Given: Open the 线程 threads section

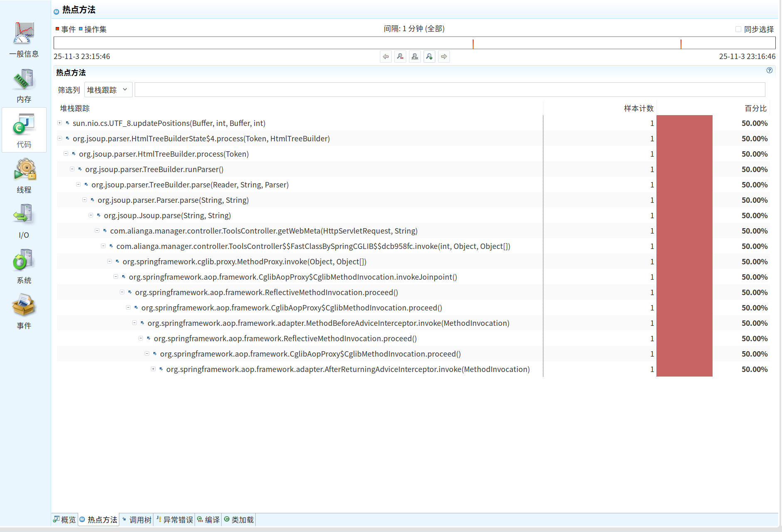Looking at the screenshot, I should tap(24, 176).
